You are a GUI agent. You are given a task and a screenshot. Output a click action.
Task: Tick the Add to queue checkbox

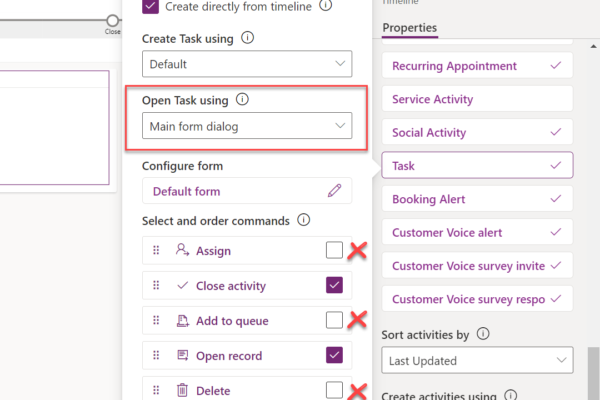[x=334, y=320]
